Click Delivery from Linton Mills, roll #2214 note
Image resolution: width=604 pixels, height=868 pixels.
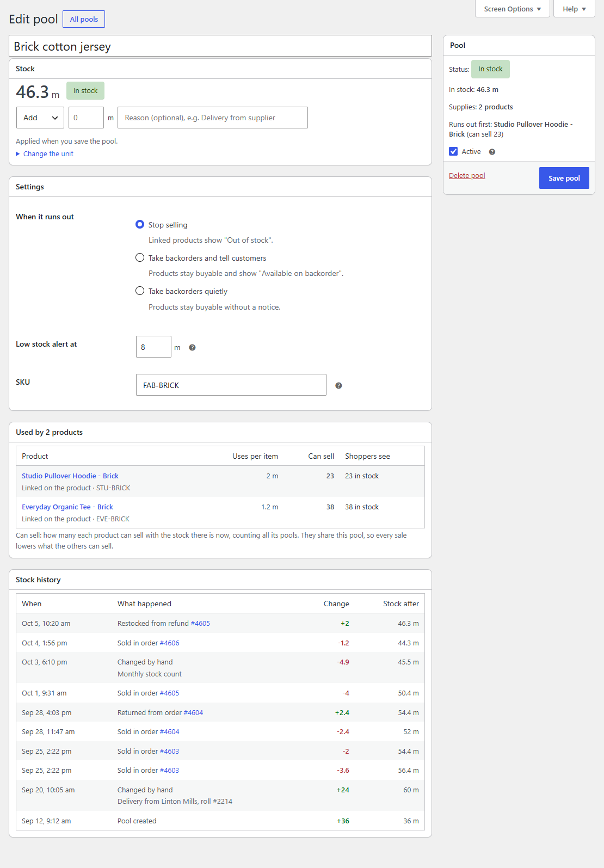click(175, 801)
